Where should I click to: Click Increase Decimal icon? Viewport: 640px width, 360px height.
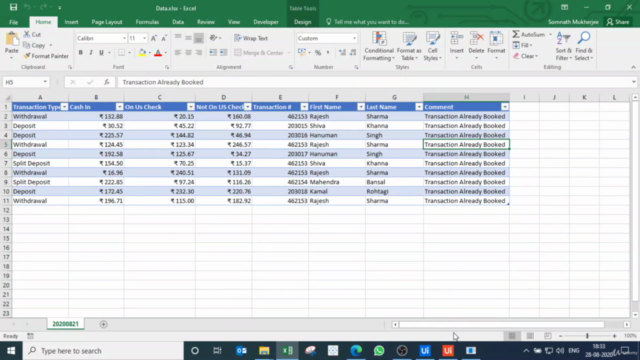342,52
